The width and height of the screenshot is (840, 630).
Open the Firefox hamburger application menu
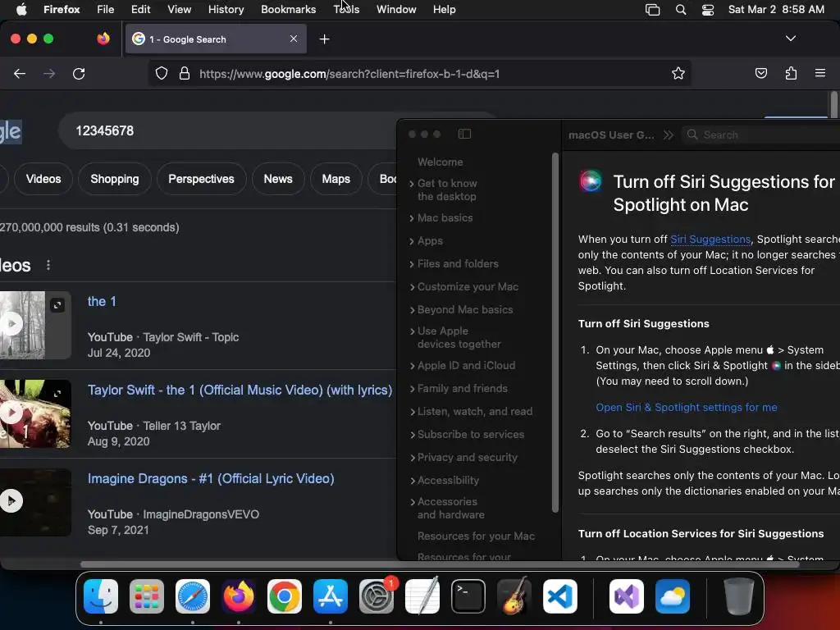click(x=819, y=73)
